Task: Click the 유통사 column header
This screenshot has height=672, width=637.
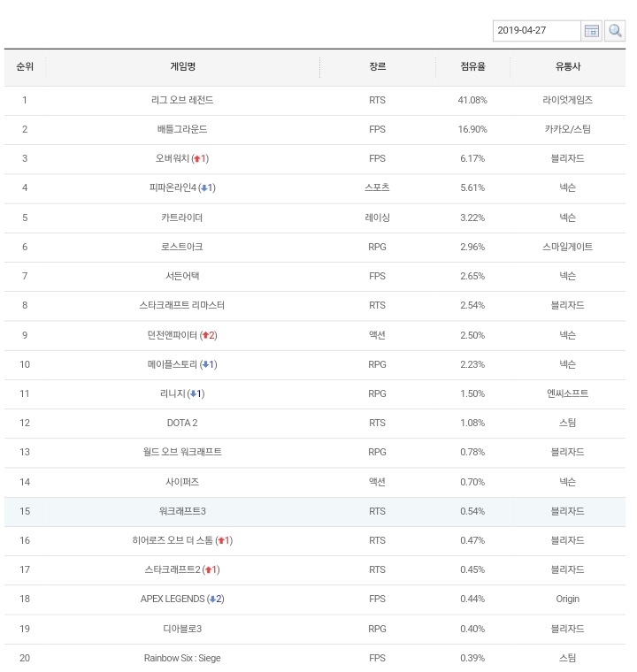Action: click(x=567, y=67)
